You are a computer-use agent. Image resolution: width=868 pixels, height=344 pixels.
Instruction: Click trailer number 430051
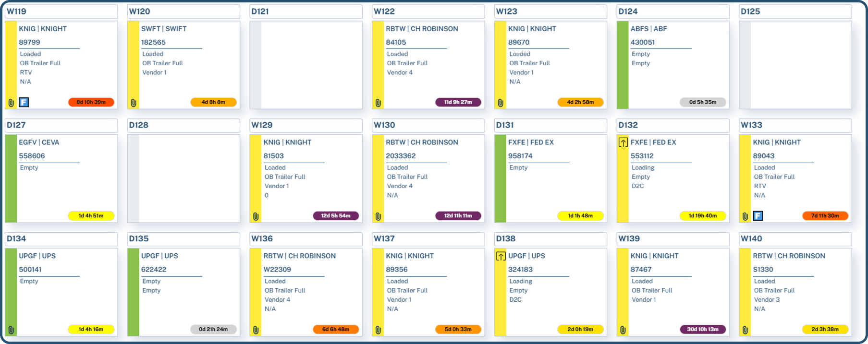click(643, 42)
